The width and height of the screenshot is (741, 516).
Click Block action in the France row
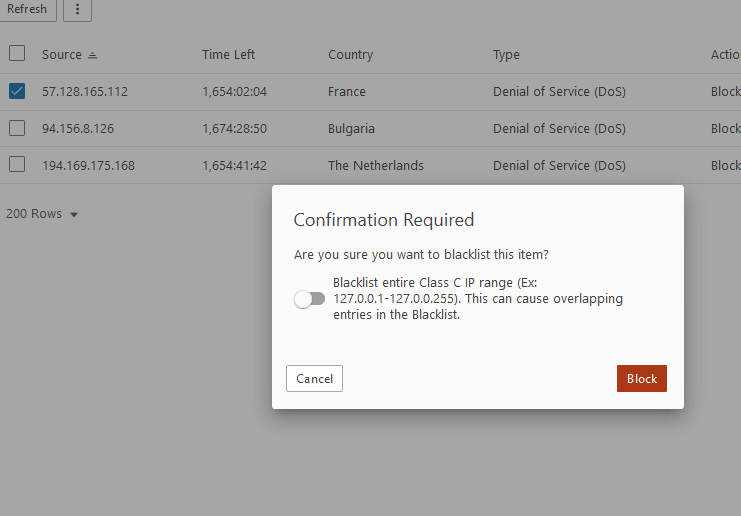725,92
